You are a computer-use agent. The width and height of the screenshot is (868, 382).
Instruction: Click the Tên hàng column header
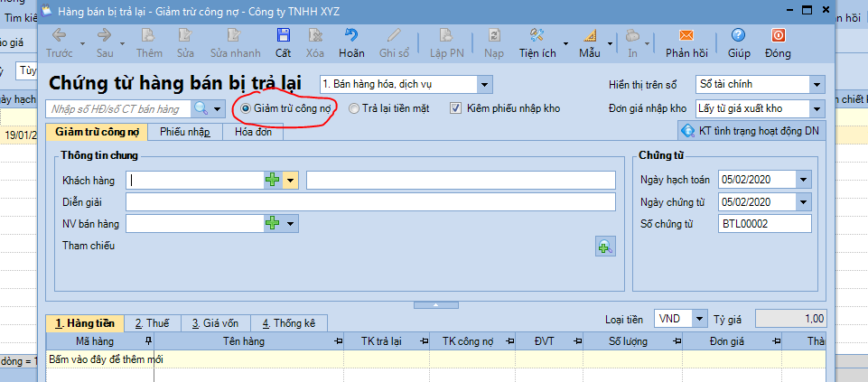point(249,341)
